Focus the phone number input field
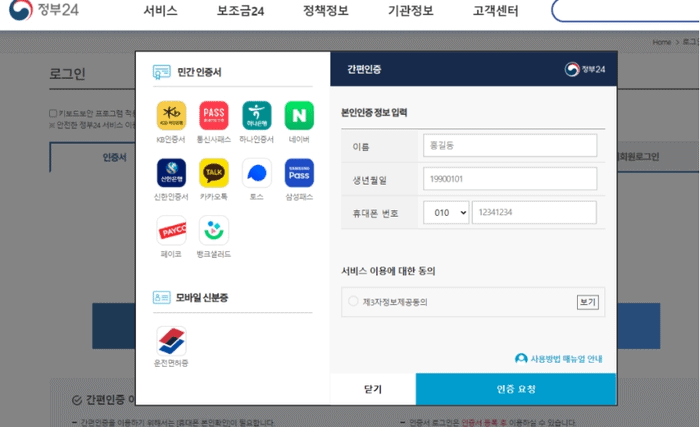This screenshot has width=700, height=427. (534, 212)
